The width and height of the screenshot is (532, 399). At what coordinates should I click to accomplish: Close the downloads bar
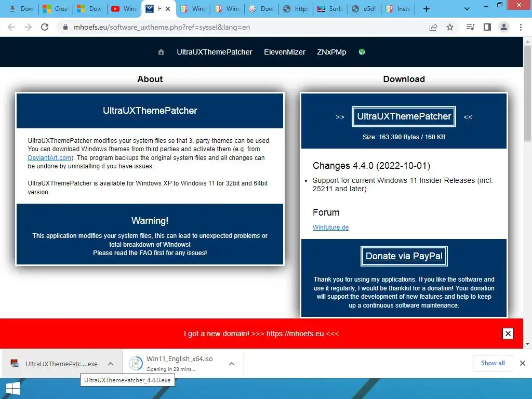point(523,363)
